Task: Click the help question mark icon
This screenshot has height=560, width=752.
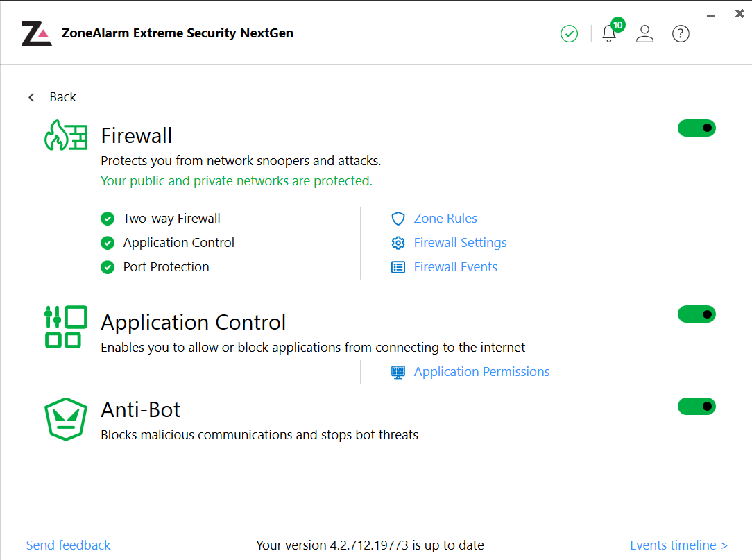Action: (x=681, y=33)
